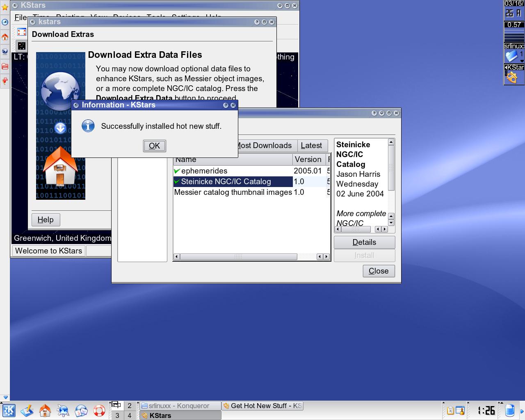The height and width of the screenshot is (420, 525).
Task: Click Help in Download Extras wizard
Action: point(46,219)
